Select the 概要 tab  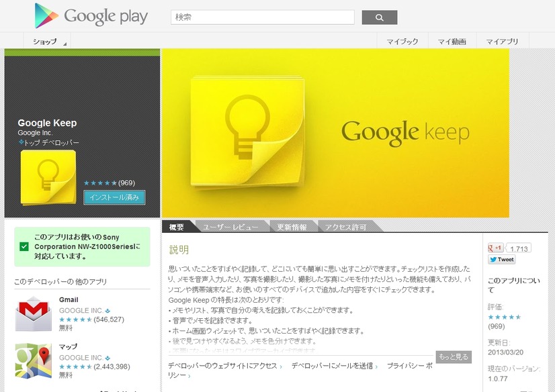[176, 227]
